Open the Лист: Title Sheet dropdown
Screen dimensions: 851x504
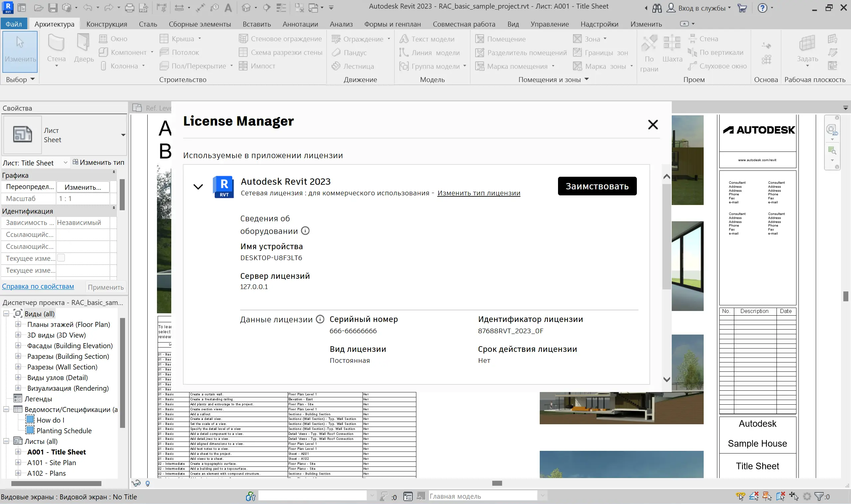click(x=65, y=163)
